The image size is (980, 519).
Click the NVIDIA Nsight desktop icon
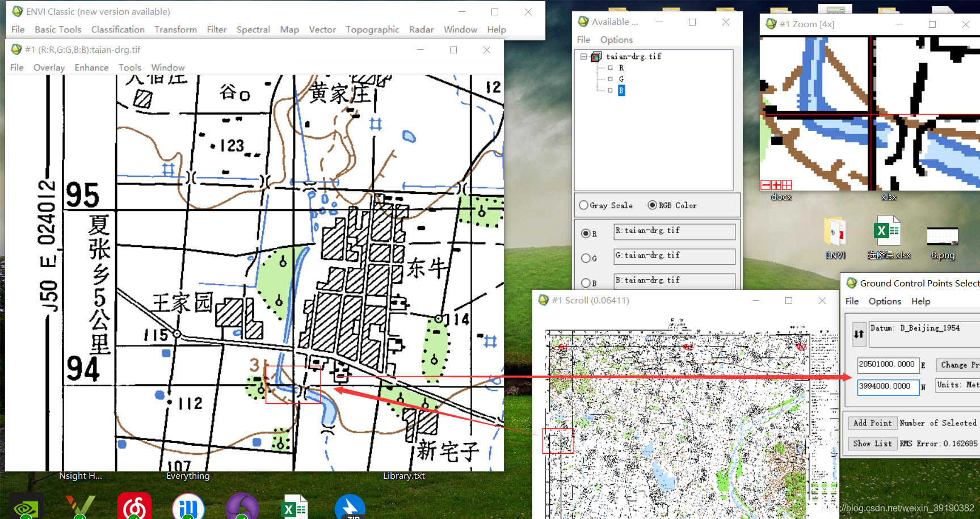click(x=27, y=506)
